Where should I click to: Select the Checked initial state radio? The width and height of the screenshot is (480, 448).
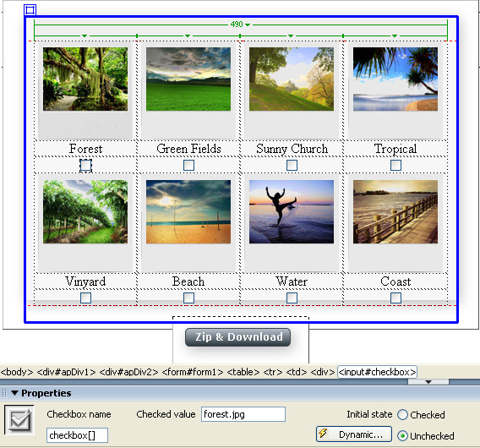tap(402, 415)
